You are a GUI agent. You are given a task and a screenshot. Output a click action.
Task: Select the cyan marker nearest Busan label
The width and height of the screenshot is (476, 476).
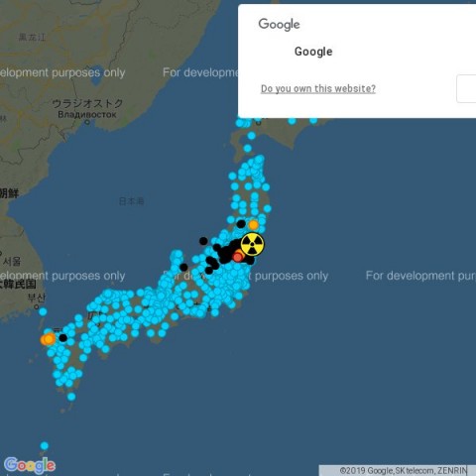pyautogui.click(x=43, y=311)
